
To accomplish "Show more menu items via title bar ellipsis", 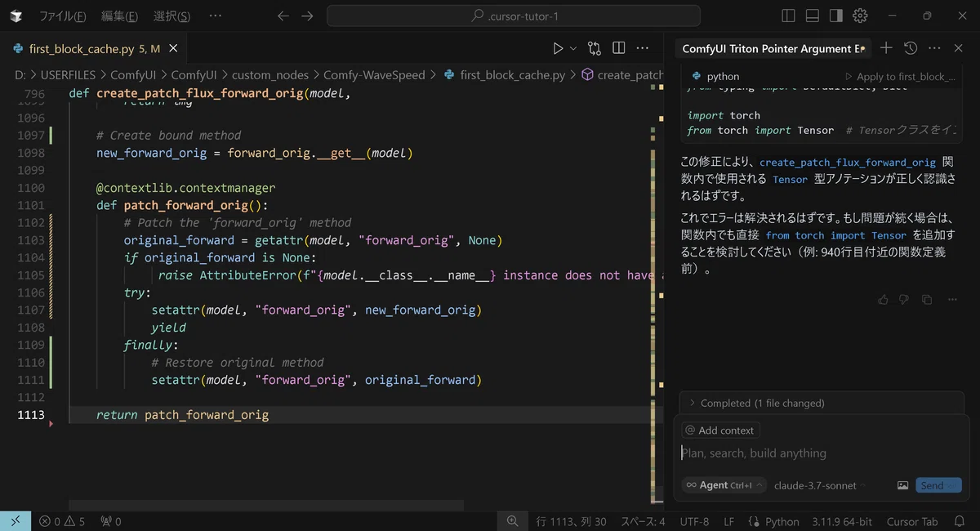I will click(x=215, y=16).
